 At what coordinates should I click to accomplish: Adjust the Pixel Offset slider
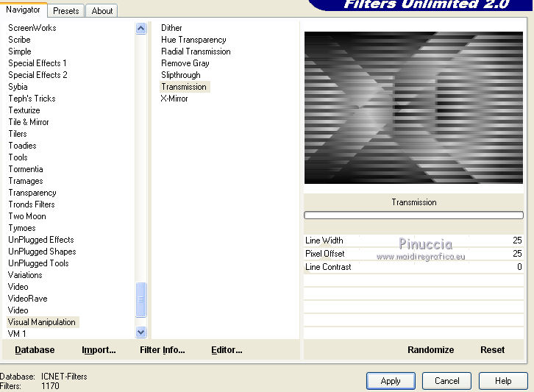[x=413, y=254]
